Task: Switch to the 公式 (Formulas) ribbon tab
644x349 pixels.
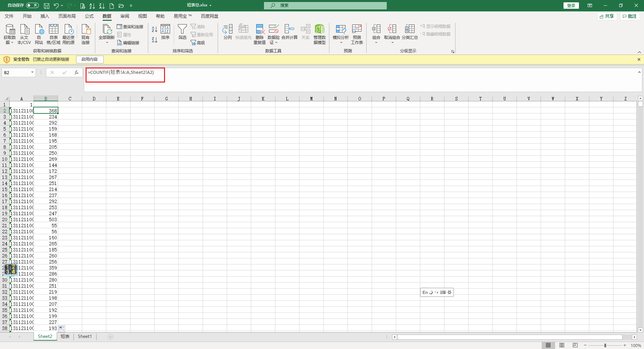Action: [89, 16]
